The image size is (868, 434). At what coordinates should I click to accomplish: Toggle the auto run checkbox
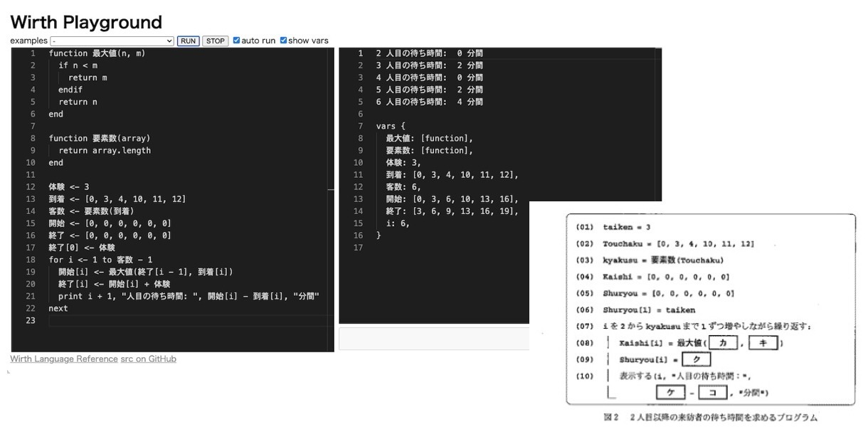[237, 41]
